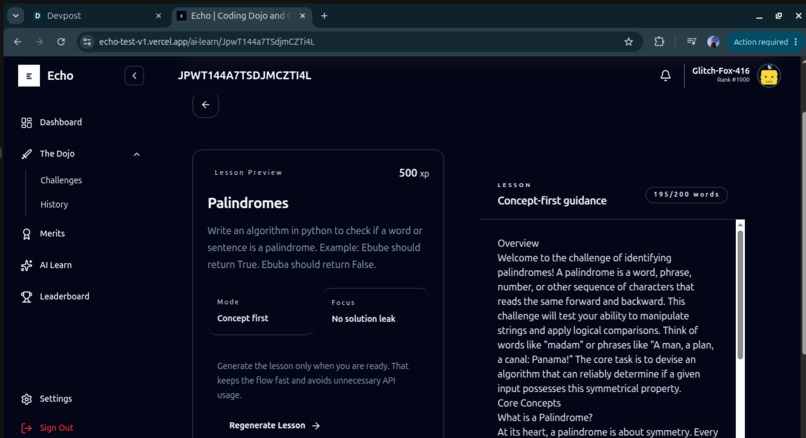Click the Sign Out arrow icon
806x438 pixels.
point(26,428)
